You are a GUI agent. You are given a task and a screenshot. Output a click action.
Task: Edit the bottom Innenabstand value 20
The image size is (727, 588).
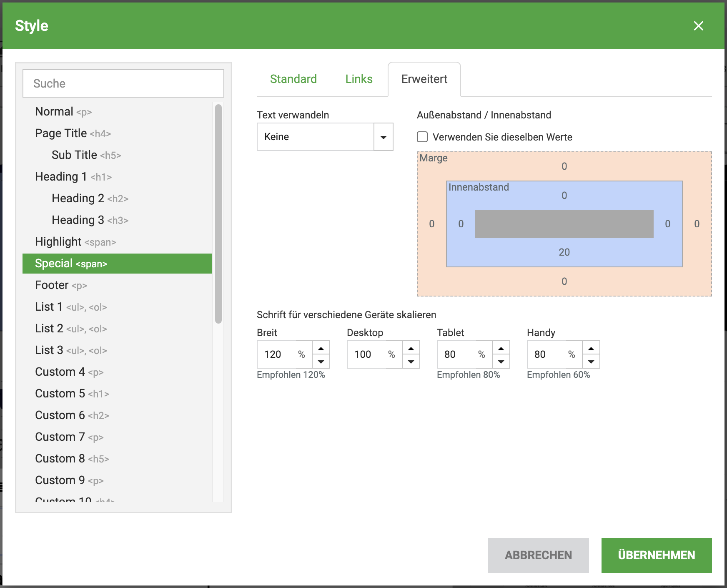[x=564, y=252]
